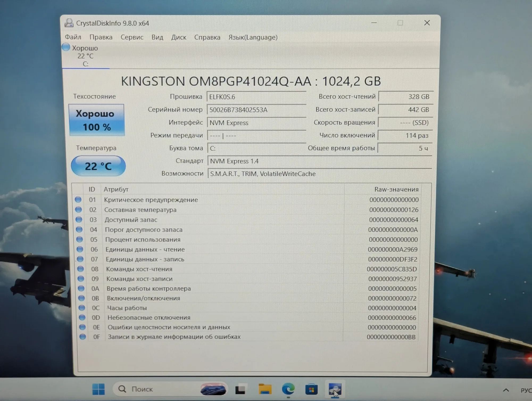Select row 02 Составная температура
This screenshot has width=532, height=401.
point(247,210)
